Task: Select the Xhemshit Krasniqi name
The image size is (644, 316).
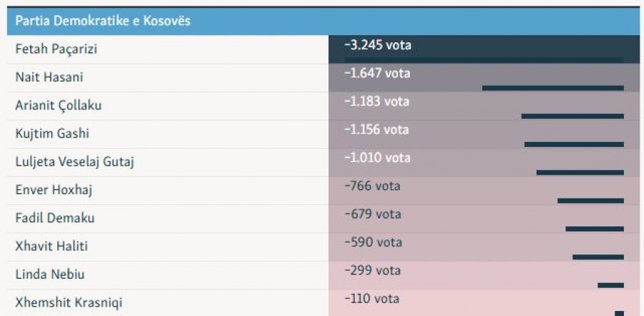Action: click(64, 302)
